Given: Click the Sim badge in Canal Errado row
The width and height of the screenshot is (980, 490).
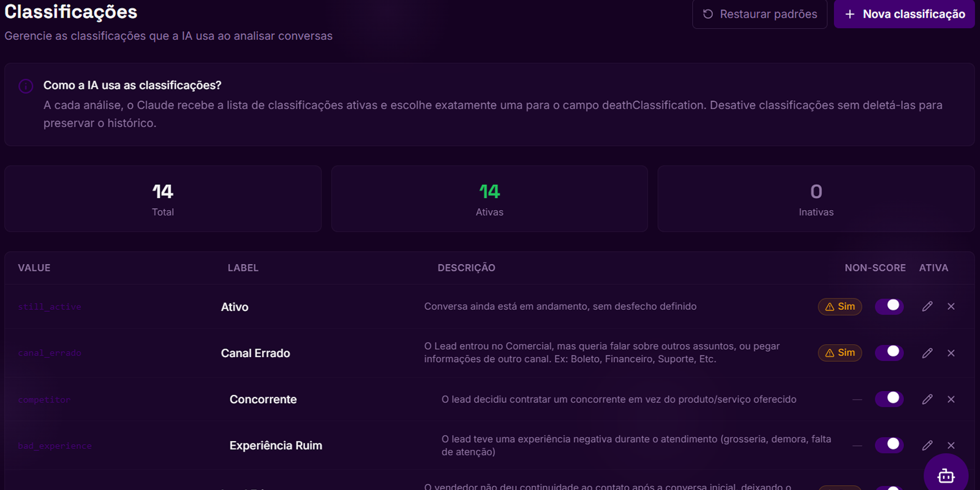Looking at the screenshot, I should pos(840,353).
